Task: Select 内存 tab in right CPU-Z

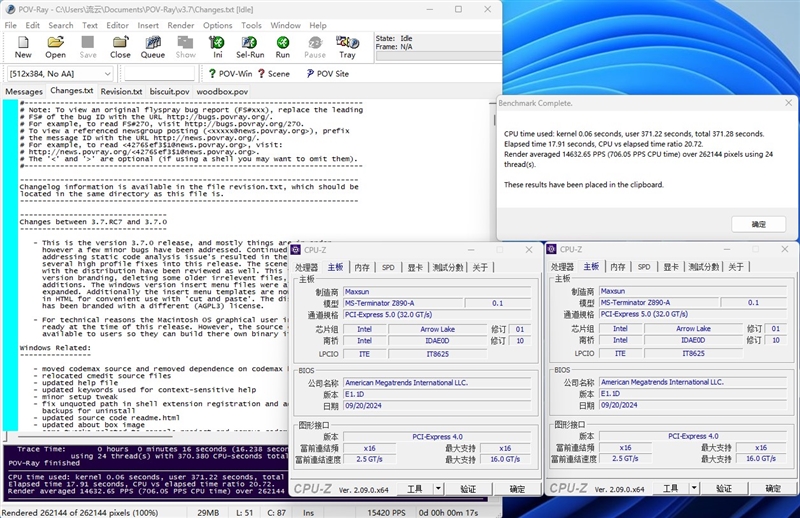Action: [617, 267]
